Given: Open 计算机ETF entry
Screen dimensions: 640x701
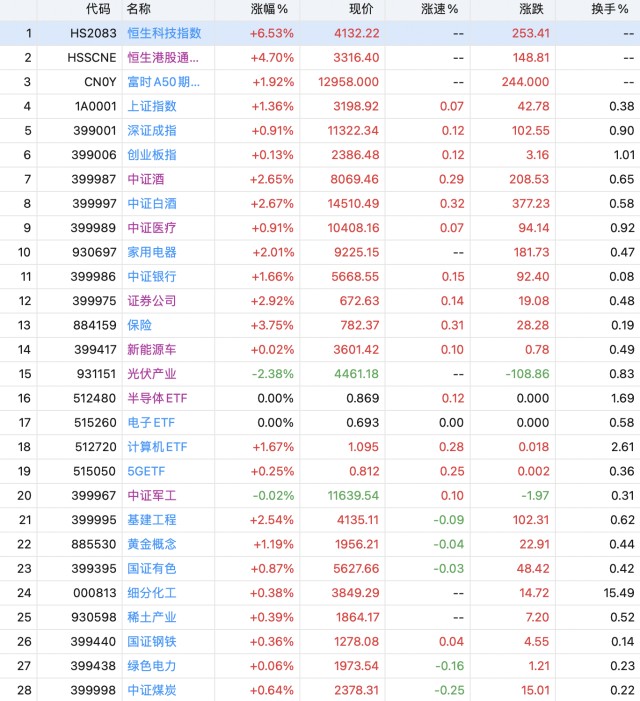Looking at the screenshot, I should (320, 447).
